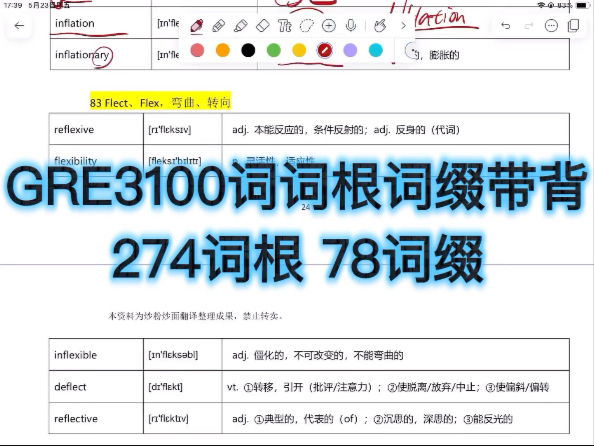
Task: Select the text insertion tool
Action: click(x=284, y=26)
